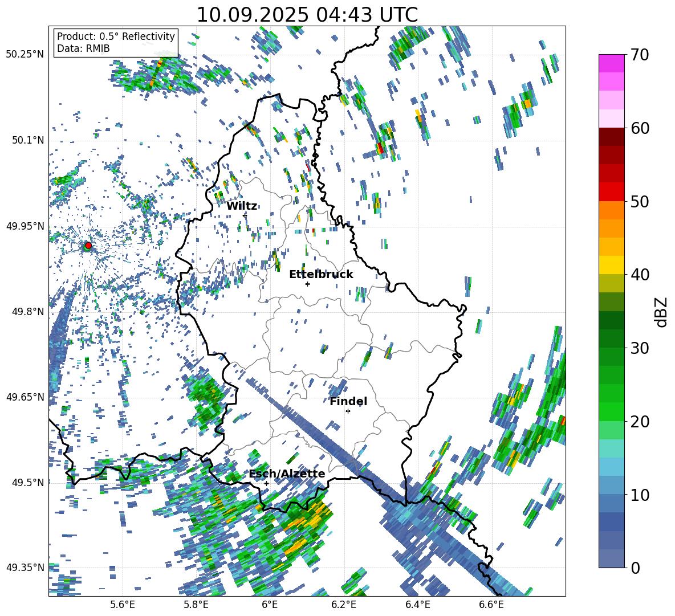675x616 pixels.
Task: Click the 70 colorbar tick label
Action: (x=640, y=55)
